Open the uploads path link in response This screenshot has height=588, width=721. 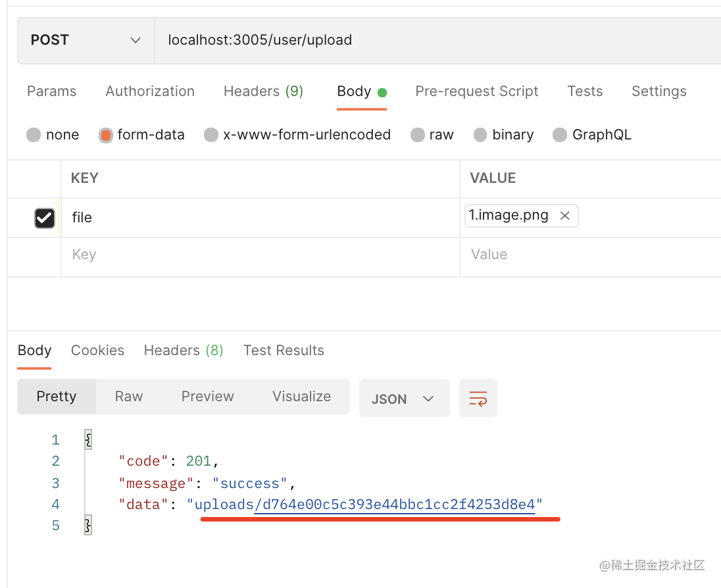(x=365, y=504)
